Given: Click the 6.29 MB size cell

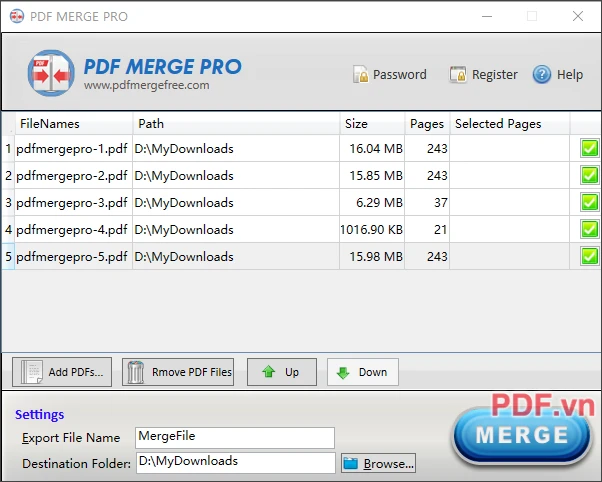Looking at the screenshot, I should click(372, 202).
